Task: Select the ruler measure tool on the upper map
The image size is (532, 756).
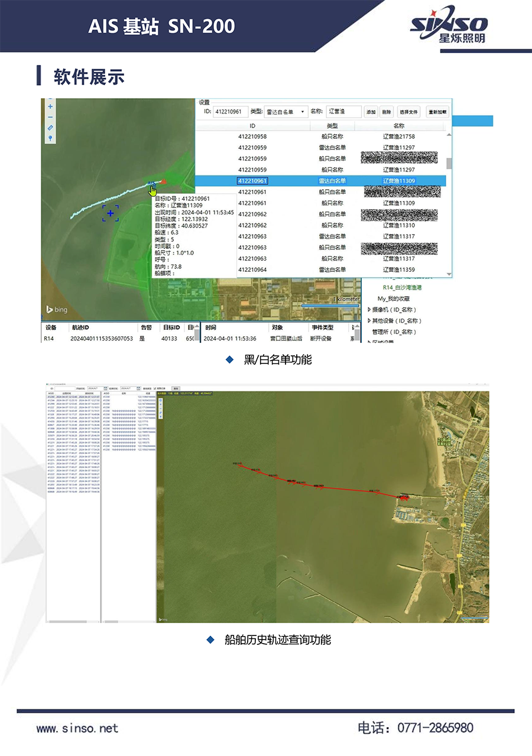Action: [x=50, y=128]
